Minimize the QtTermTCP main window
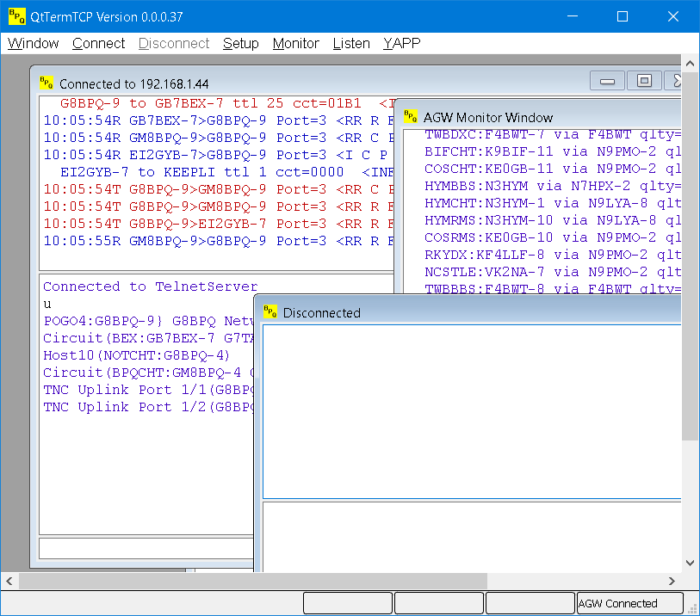 (573, 16)
